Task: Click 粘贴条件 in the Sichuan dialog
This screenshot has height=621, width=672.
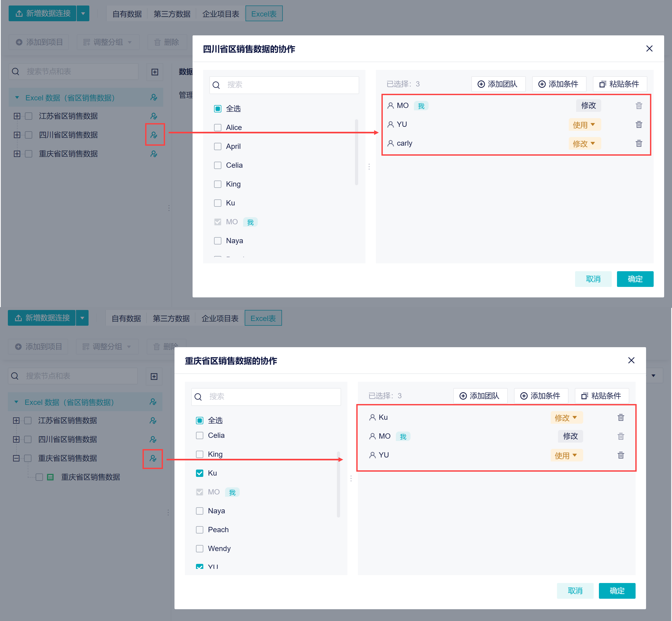Action: coord(620,84)
